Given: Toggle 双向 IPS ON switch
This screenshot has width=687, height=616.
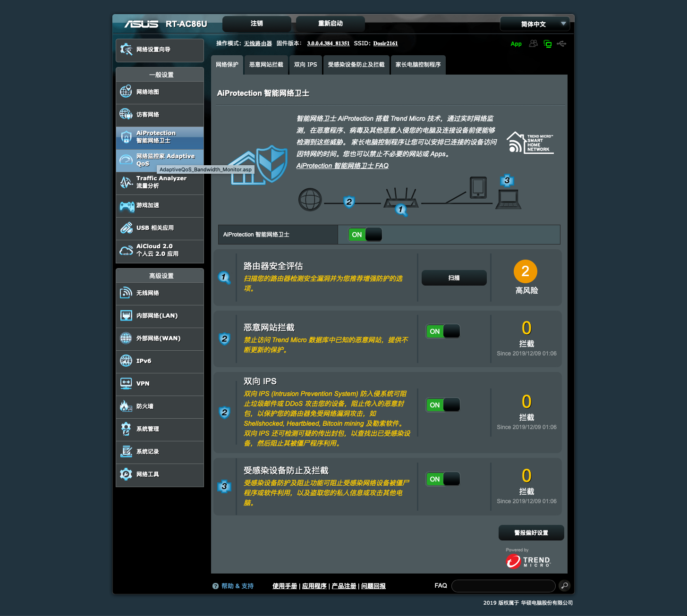Looking at the screenshot, I should pos(443,405).
